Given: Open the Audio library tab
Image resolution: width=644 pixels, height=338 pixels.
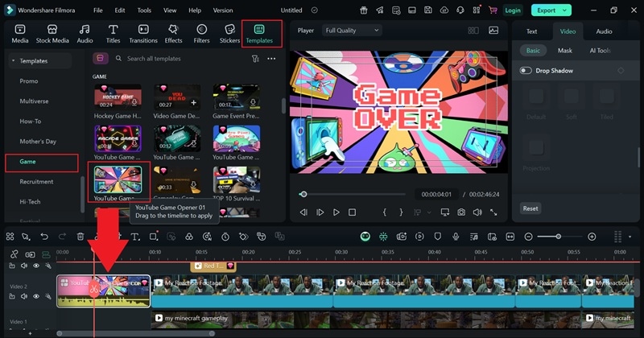Looking at the screenshot, I should click(85, 34).
